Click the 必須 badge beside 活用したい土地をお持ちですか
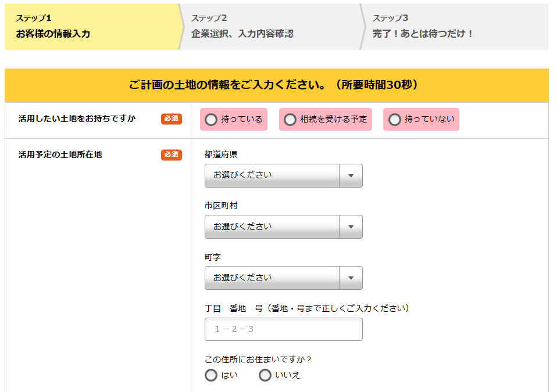The width and height of the screenshot is (557, 392). (x=172, y=119)
